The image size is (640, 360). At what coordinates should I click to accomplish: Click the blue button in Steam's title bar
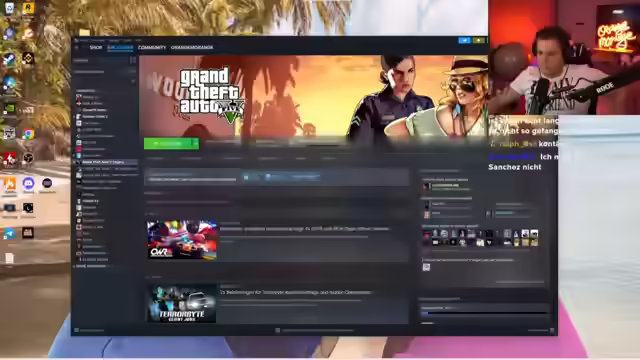(x=464, y=40)
